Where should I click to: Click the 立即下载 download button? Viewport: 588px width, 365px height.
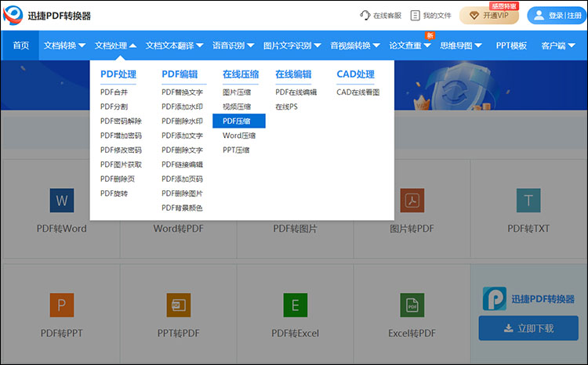(528, 328)
